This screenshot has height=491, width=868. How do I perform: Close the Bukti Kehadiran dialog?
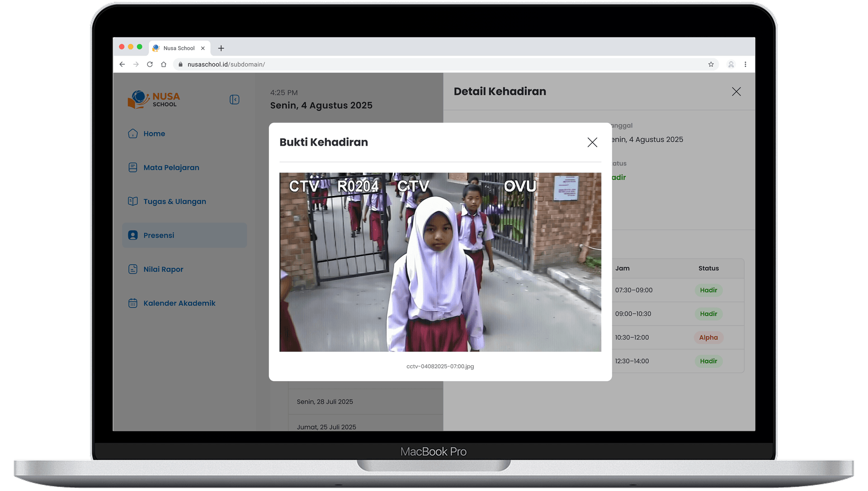tap(592, 142)
